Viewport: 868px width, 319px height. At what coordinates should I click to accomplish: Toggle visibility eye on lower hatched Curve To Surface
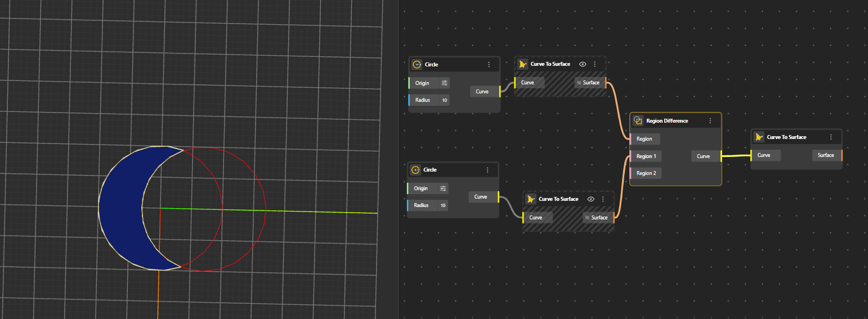pyautogui.click(x=591, y=199)
